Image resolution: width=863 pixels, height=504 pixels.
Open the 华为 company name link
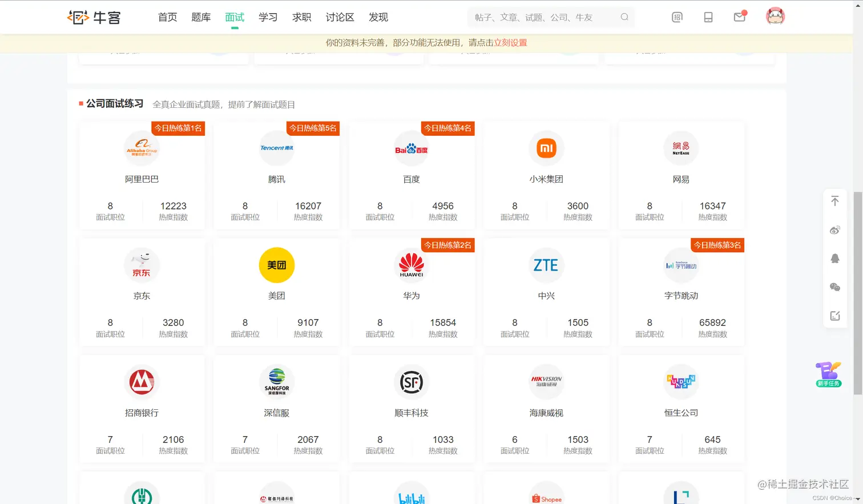tap(412, 296)
